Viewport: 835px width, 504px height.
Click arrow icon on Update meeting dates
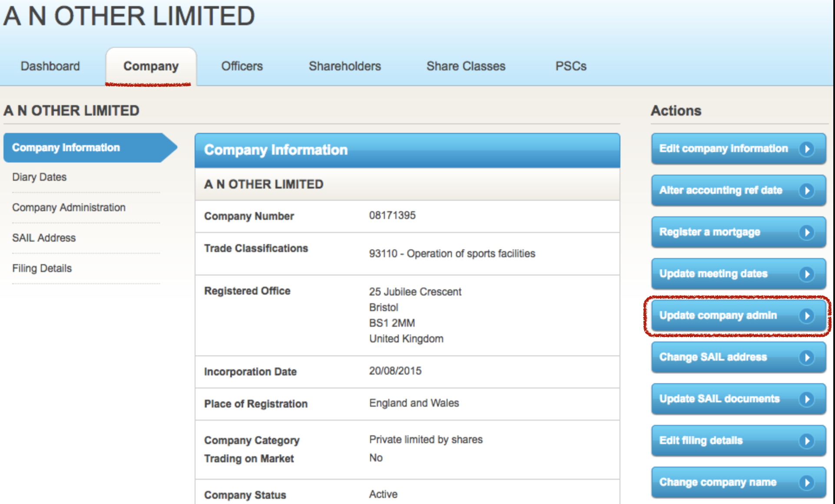tap(807, 274)
